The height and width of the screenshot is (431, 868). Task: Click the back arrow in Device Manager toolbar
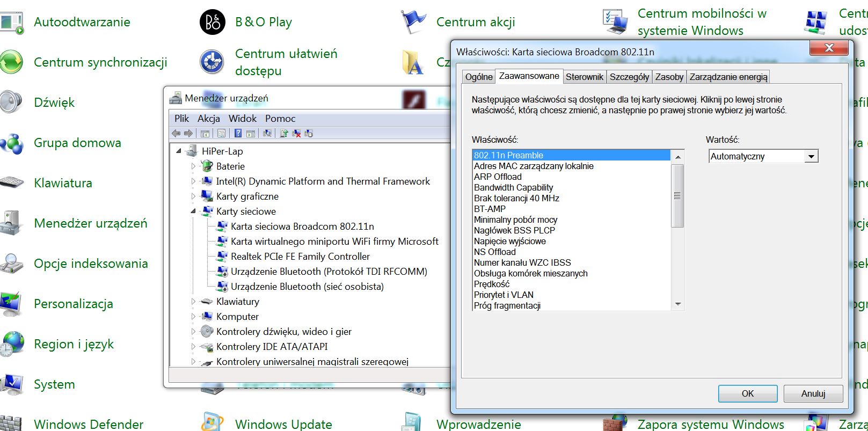tap(176, 134)
